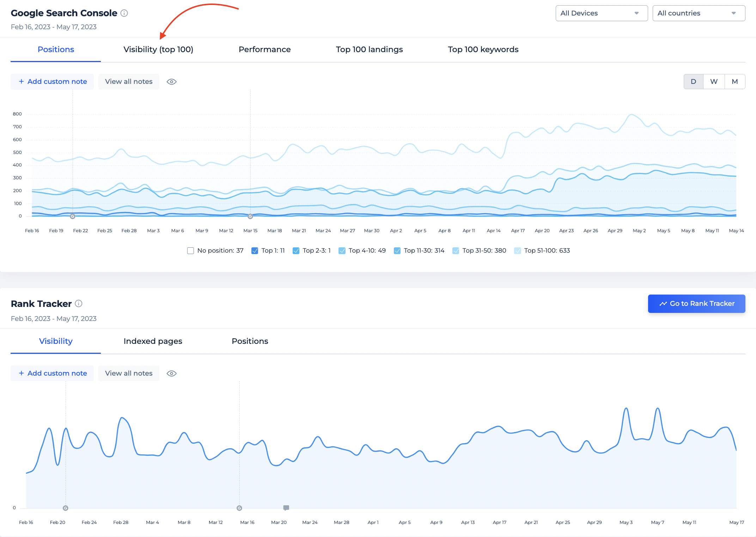The width and height of the screenshot is (756, 537).
Task: Uncheck the Top 51-100: 633 checkbox
Action: point(517,251)
